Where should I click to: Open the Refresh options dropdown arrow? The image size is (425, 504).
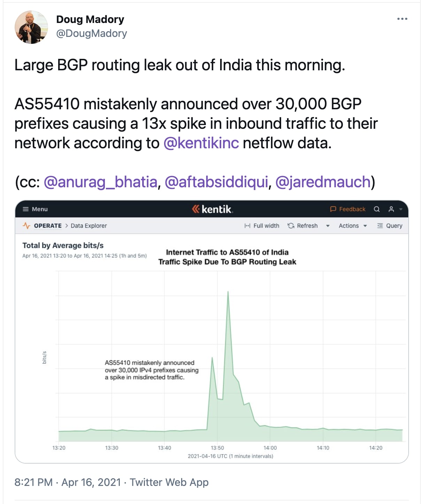(328, 226)
